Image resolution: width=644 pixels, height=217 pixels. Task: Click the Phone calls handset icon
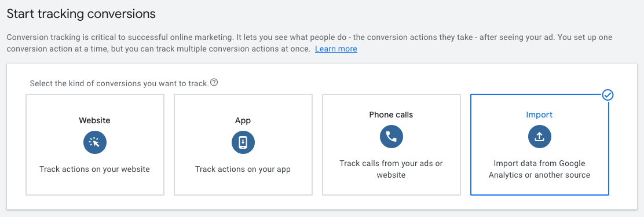click(x=391, y=137)
